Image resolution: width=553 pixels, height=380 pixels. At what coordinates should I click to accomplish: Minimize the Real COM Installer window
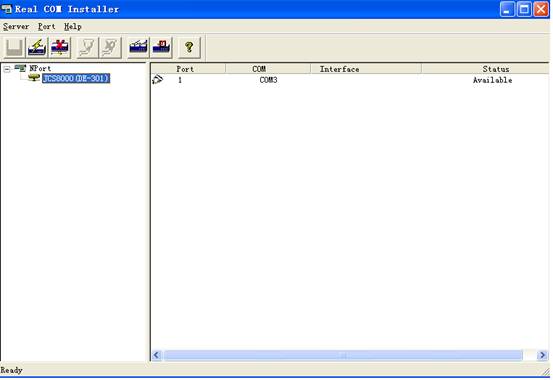tap(507, 9)
